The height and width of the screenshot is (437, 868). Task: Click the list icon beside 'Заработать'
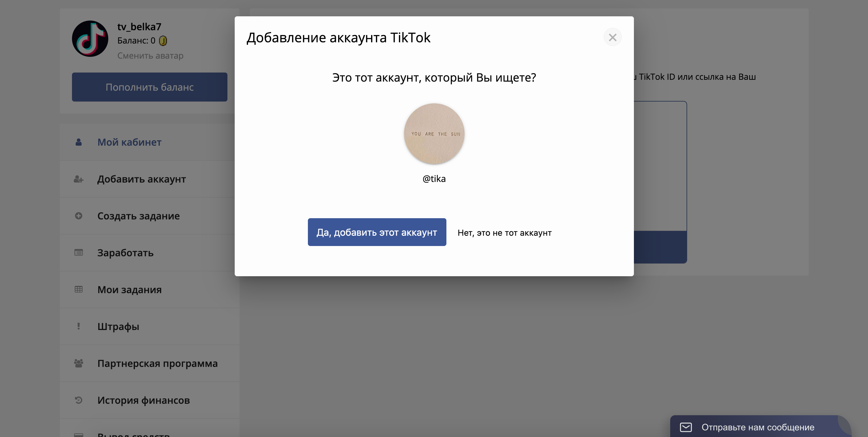pyautogui.click(x=79, y=253)
